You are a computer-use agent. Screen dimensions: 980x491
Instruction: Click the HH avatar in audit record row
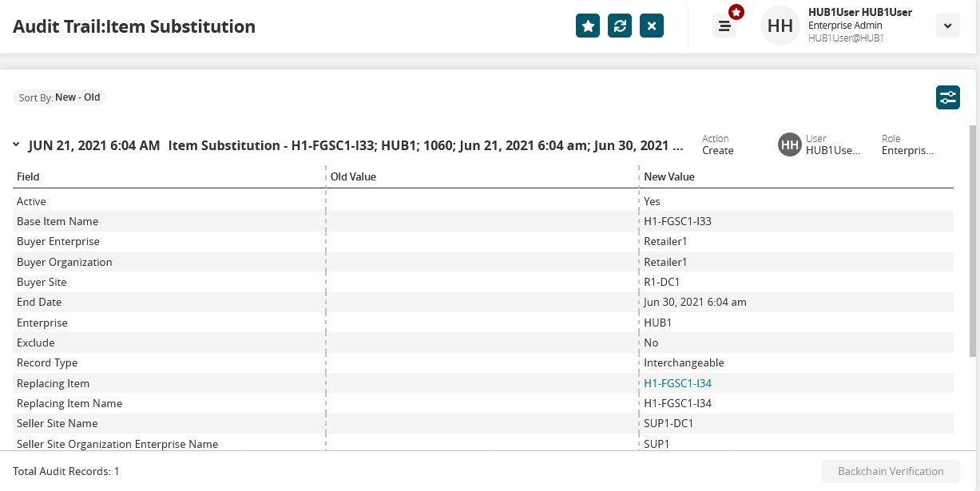tap(790, 145)
